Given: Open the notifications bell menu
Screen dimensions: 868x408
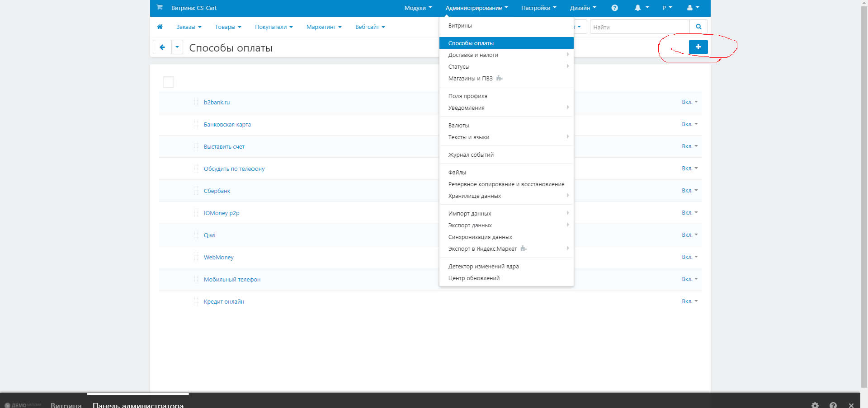Looking at the screenshot, I should 641,8.
